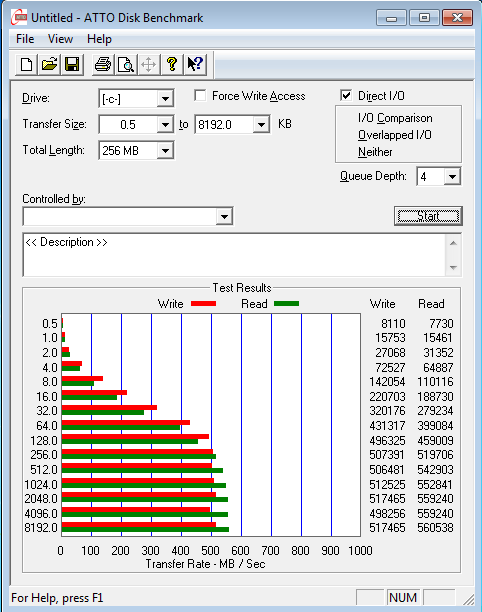This screenshot has width=482, height=612.
Task: Click the red Write legend swatch
Action: click(203, 304)
